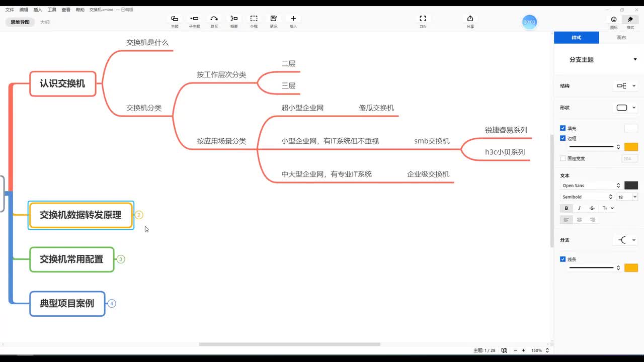Enable the 固定宽度 fixed width checkbox
Screen dimensions: 644x362
click(563, 158)
